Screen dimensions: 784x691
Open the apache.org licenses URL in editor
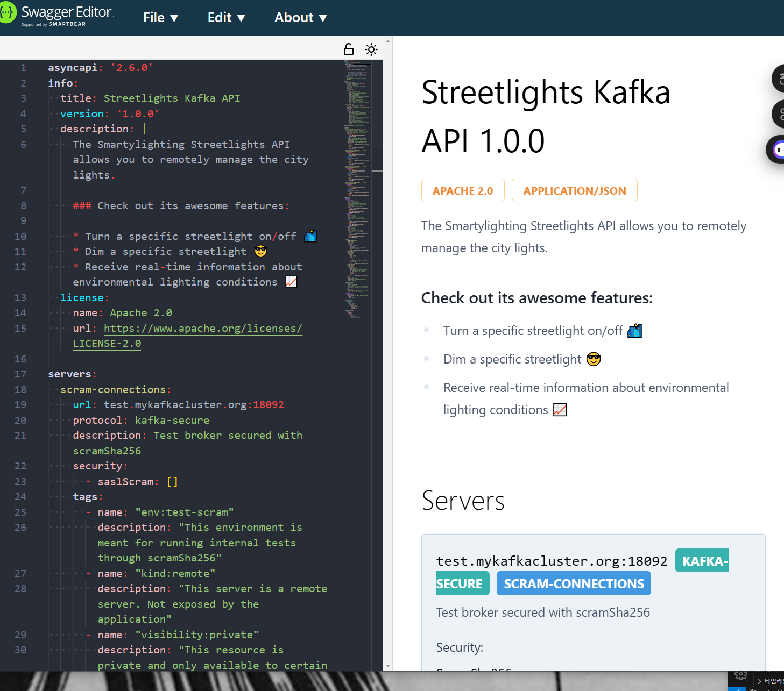click(203, 329)
